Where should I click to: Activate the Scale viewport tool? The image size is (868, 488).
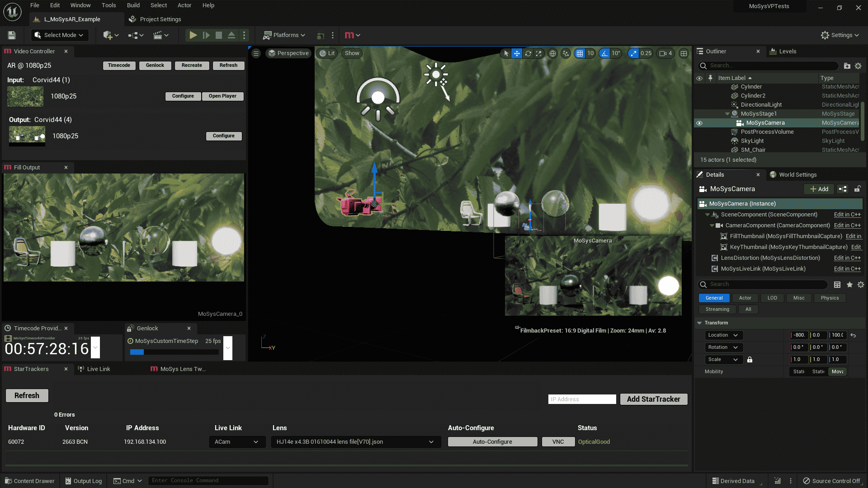(x=538, y=53)
